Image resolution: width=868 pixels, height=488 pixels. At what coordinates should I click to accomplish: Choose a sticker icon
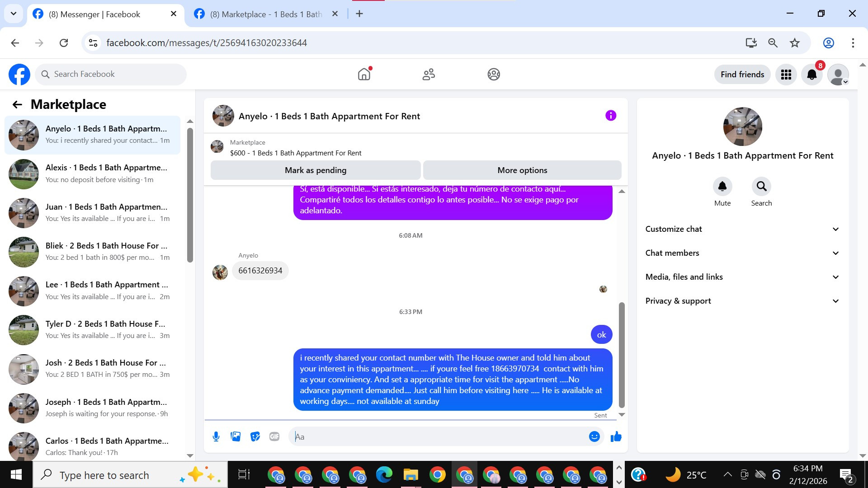pyautogui.click(x=255, y=436)
